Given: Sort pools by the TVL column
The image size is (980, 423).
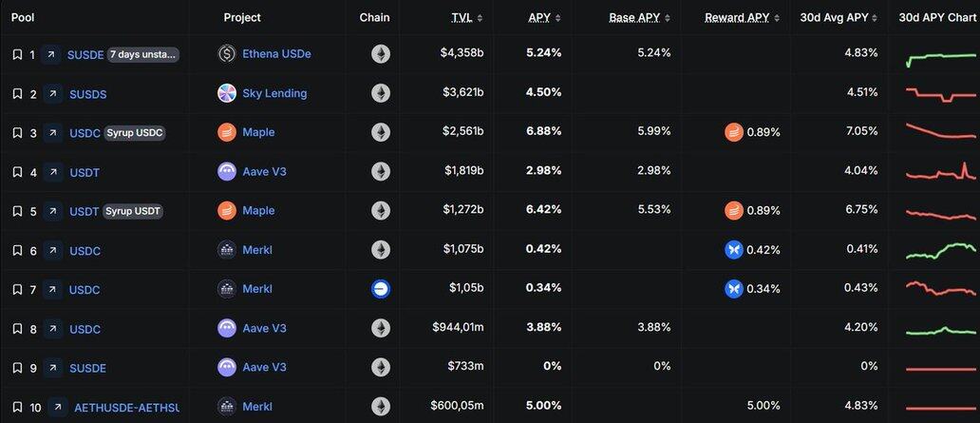Looking at the screenshot, I should pos(462,18).
